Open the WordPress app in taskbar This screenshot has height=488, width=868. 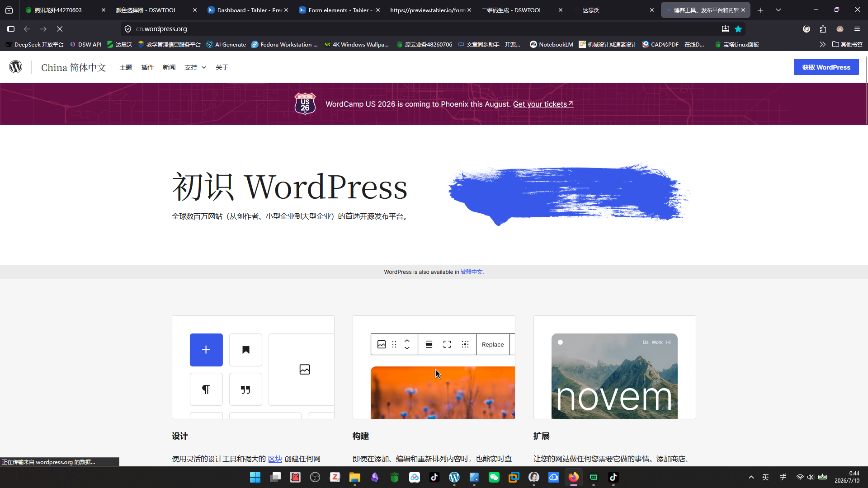(454, 477)
